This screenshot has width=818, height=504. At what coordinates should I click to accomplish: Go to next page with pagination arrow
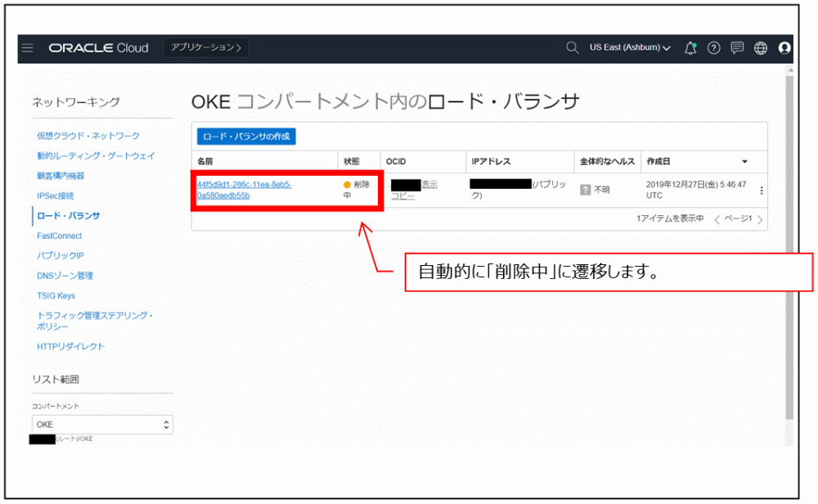point(760,220)
